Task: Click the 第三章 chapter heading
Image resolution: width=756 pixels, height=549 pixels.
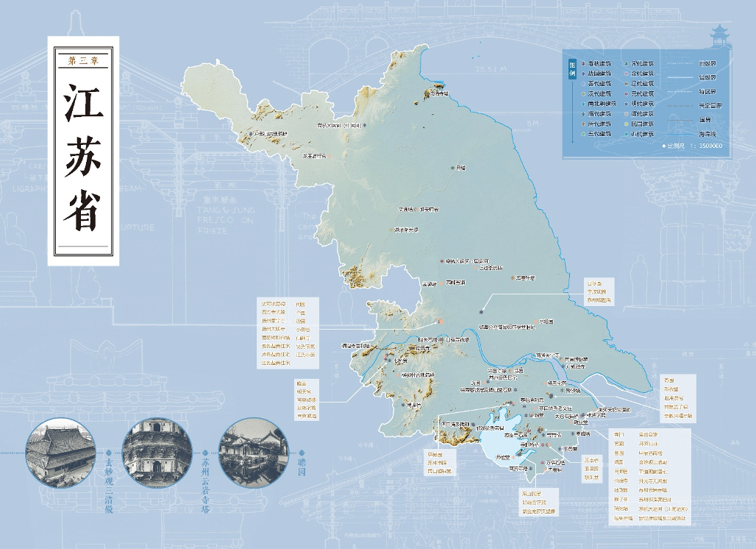Action: pyautogui.click(x=83, y=60)
